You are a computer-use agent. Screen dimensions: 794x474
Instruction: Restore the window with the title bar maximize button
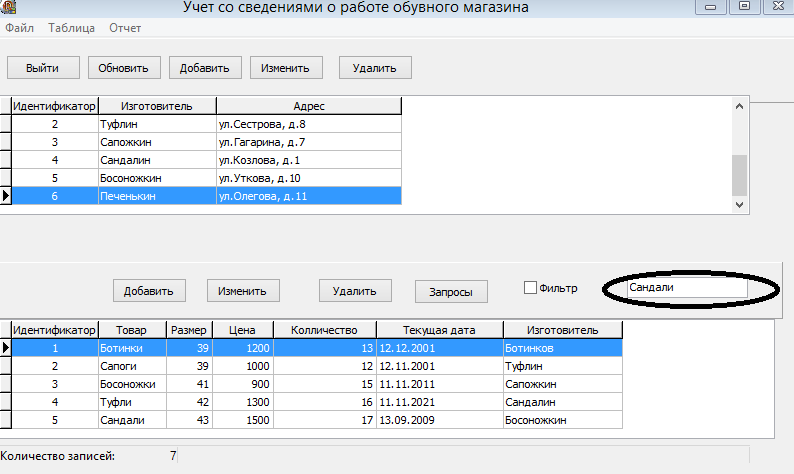pyautogui.click(x=744, y=7)
